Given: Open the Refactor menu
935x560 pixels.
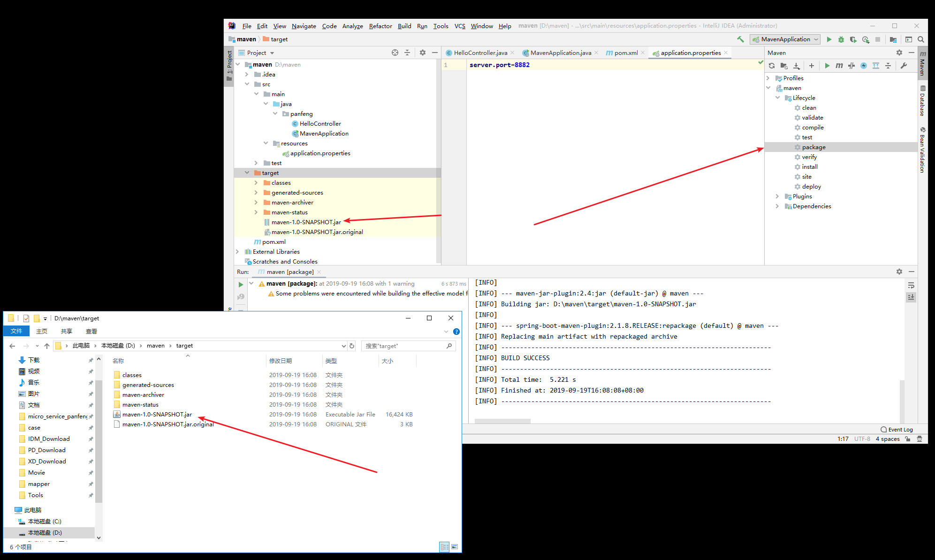Looking at the screenshot, I should 380,26.
